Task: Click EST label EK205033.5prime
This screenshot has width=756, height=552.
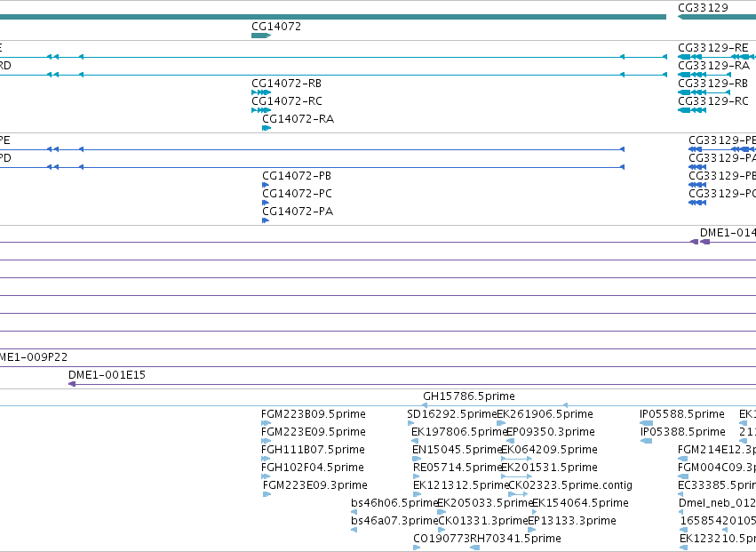Action: [484, 503]
